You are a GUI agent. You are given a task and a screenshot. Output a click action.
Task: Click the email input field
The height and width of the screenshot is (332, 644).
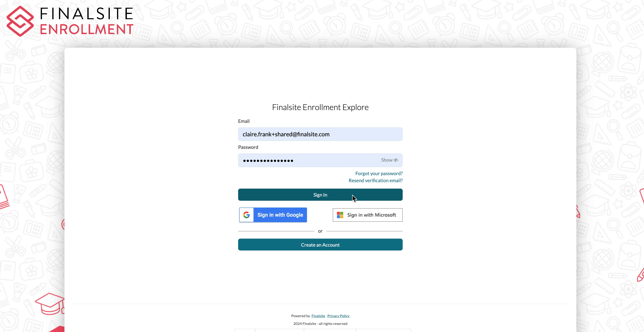320,134
